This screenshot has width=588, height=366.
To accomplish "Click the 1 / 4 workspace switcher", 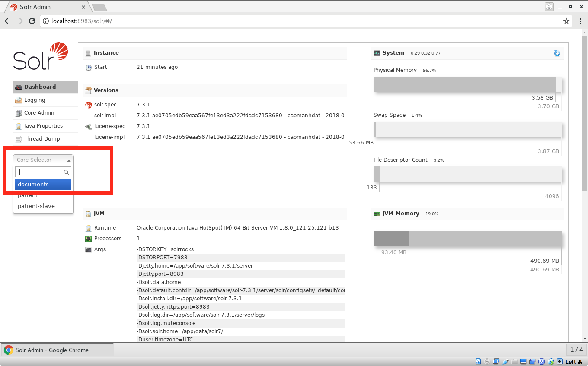I will pos(577,350).
